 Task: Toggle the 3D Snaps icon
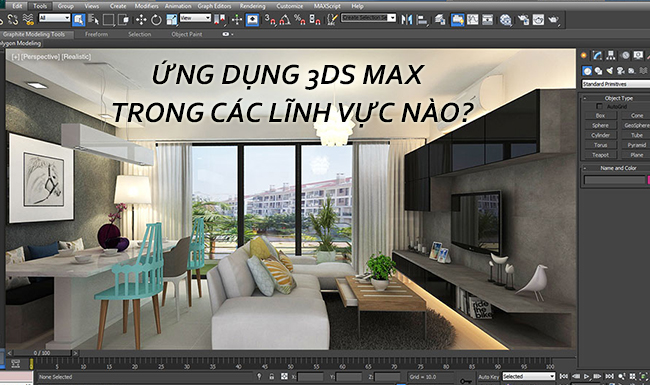[270, 19]
